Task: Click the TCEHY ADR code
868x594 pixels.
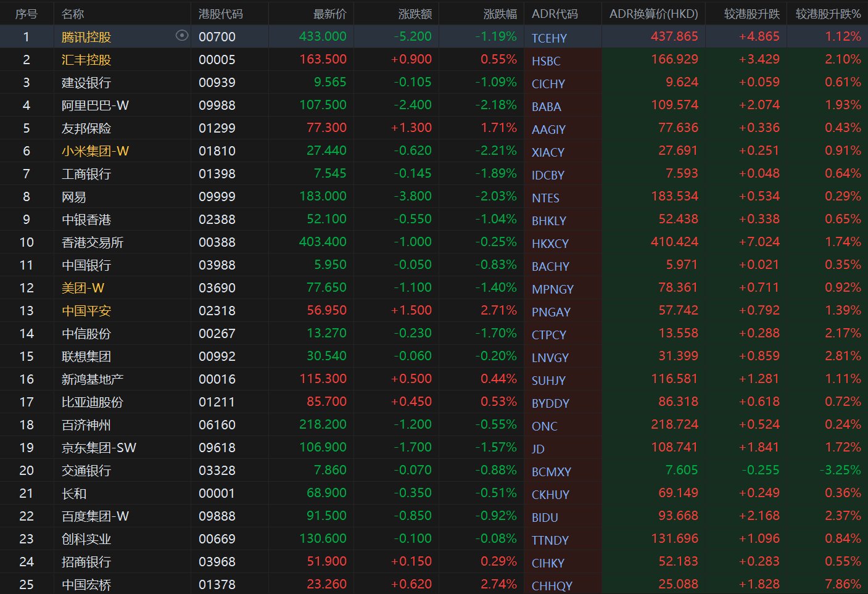Action: [x=549, y=38]
